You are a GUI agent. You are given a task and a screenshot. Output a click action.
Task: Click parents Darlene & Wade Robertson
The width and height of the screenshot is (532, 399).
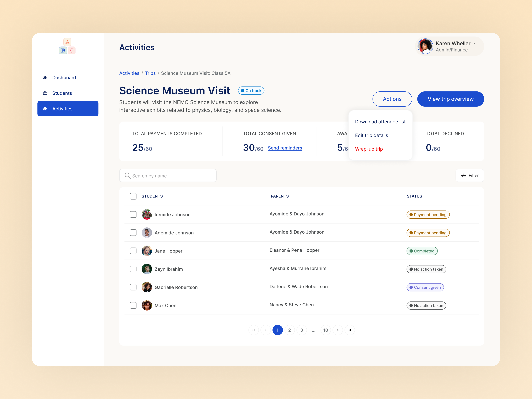tap(298, 286)
